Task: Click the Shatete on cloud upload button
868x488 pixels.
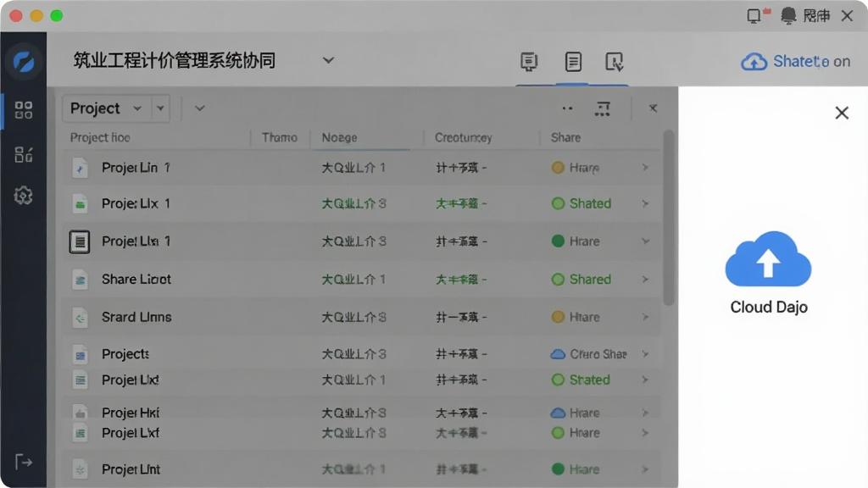Action: [x=795, y=61]
